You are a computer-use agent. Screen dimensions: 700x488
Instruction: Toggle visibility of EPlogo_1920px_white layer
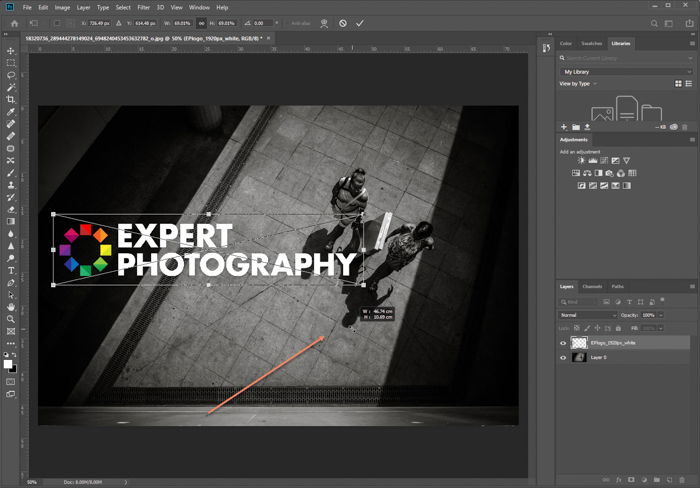click(563, 343)
